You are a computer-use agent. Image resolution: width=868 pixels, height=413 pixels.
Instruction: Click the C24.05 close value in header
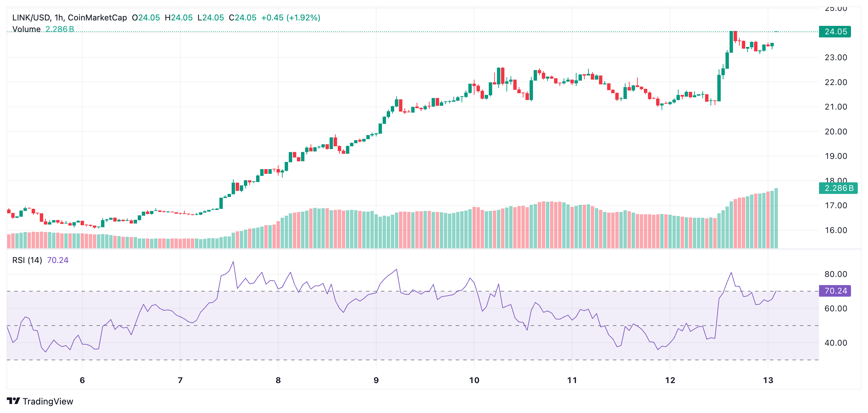tap(243, 18)
